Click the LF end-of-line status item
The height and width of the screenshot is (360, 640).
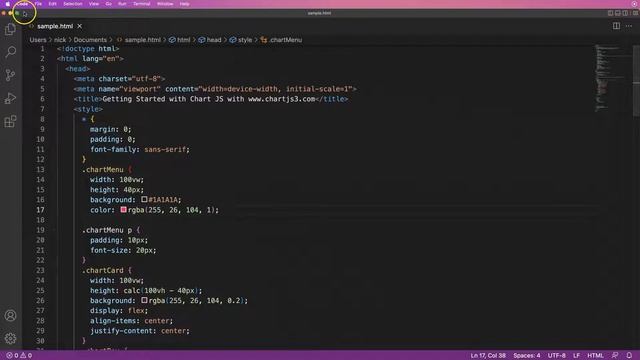click(576, 356)
